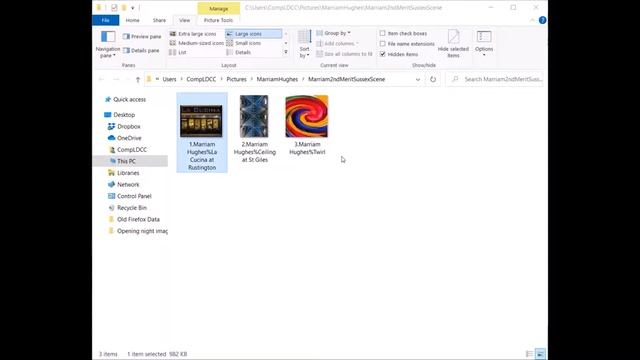Navigate to CompLDCC in the breadcrumb
This screenshot has height=360, width=640.
[201, 80]
